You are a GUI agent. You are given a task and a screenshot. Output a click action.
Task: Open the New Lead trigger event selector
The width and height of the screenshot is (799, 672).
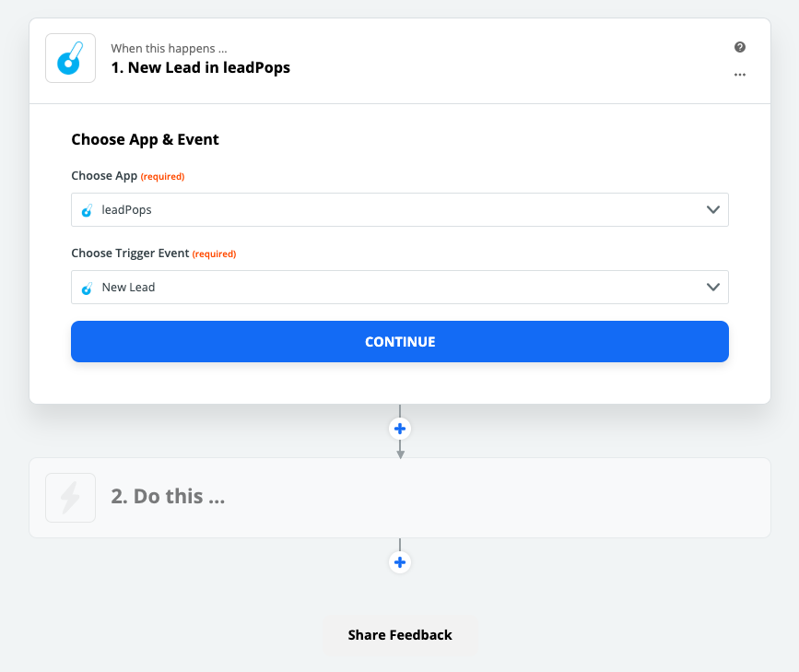[x=400, y=287]
